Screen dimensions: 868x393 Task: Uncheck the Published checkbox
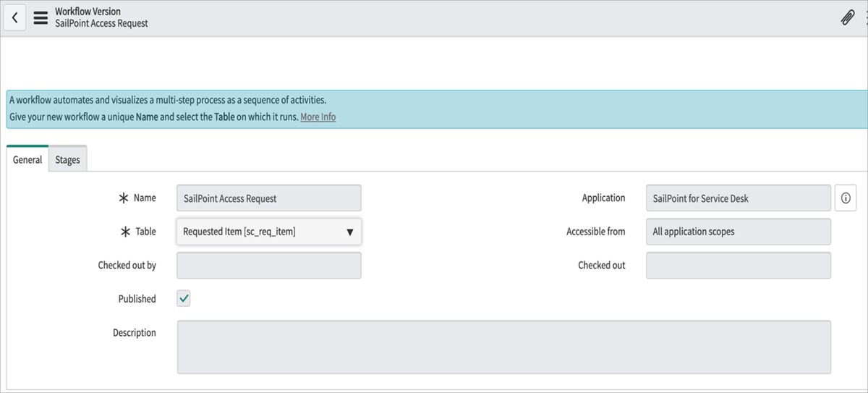[x=184, y=298]
